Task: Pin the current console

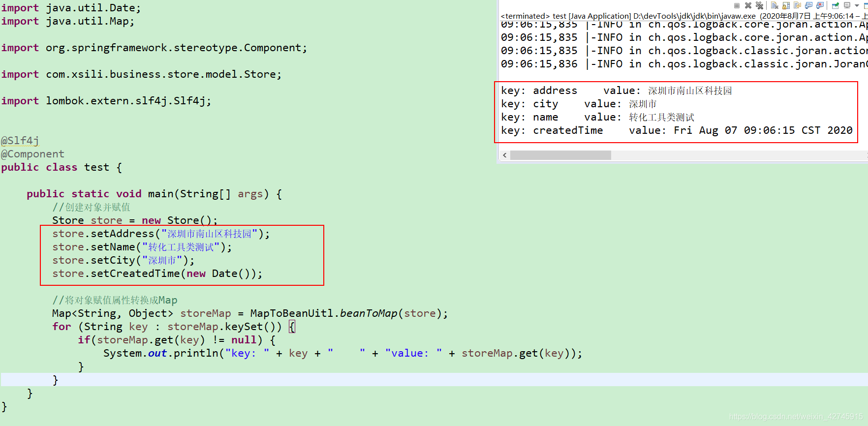Action: coord(835,5)
